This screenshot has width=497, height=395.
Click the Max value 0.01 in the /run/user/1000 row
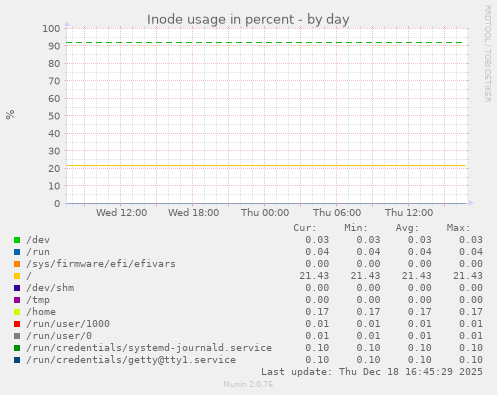click(471, 324)
